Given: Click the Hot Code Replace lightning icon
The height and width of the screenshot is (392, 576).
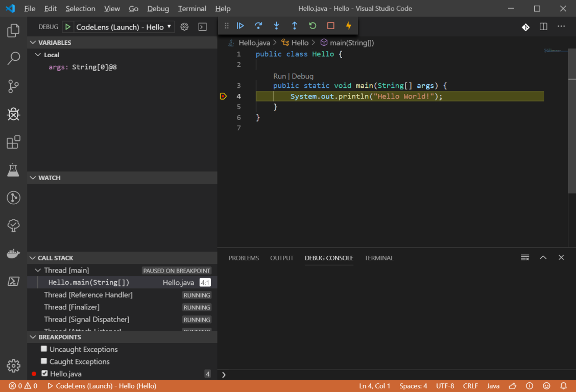Looking at the screenshot, I should [349, 26].
